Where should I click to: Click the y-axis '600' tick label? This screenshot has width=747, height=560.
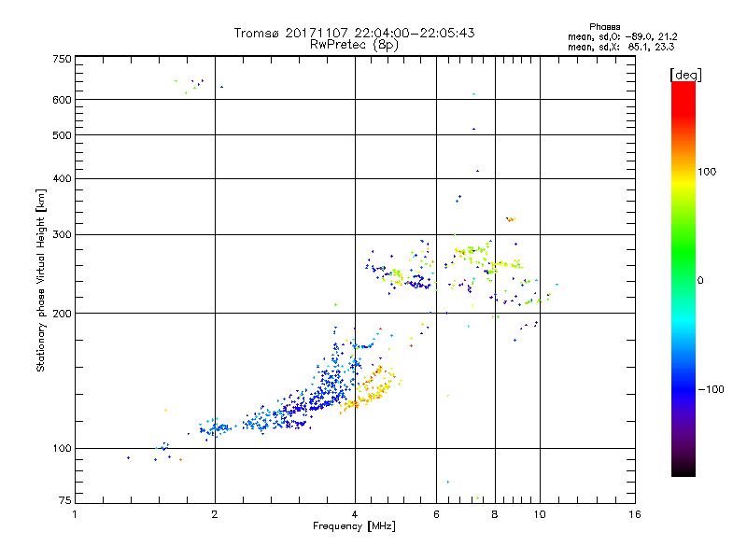pos(62,100)
